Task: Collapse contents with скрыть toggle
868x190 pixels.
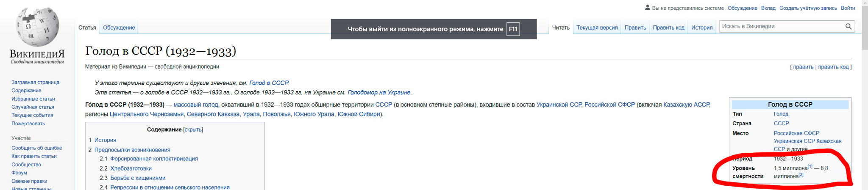Action: click(x=193, y=129)
